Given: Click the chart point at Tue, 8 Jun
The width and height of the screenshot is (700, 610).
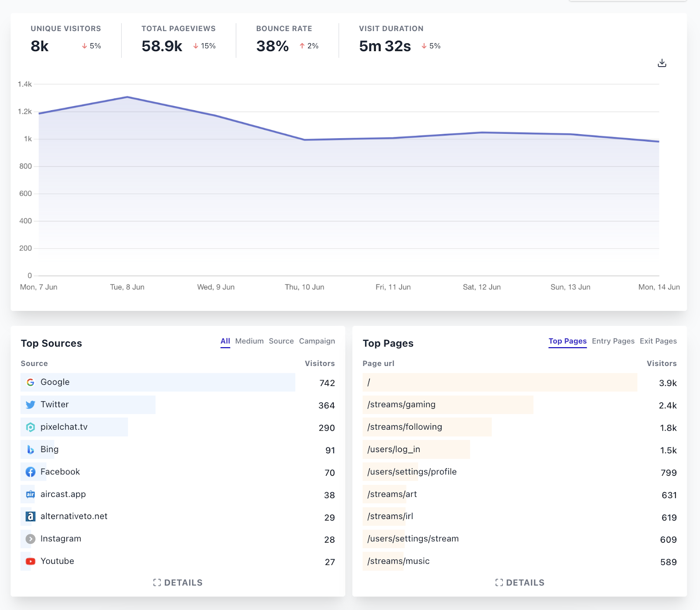Looking at the screenshot, I should click(127, 97).
